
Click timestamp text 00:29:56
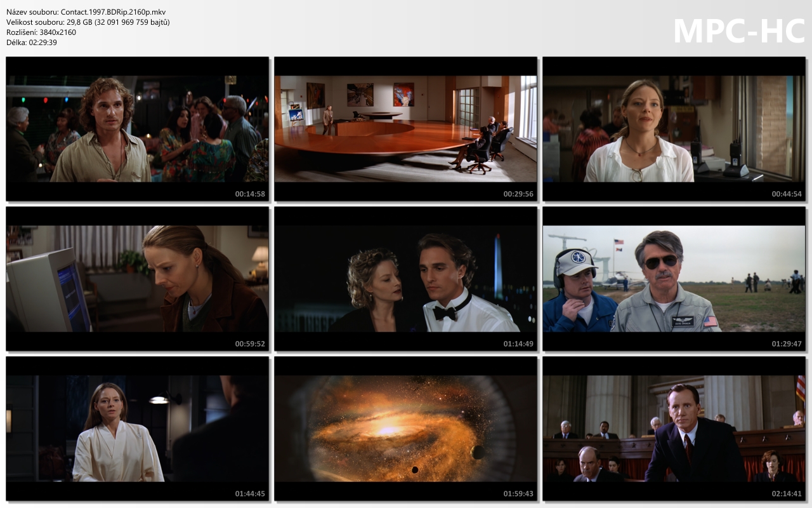coord(518,194)
